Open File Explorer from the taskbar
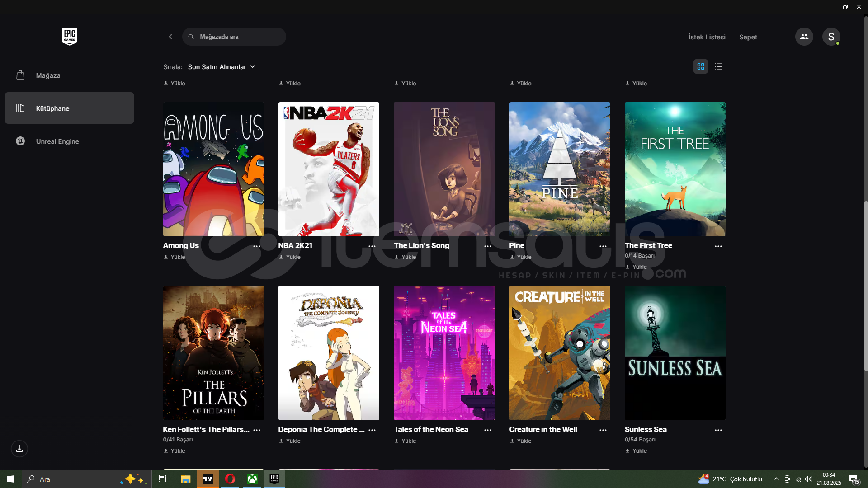The height and width of the screenshot is (488, 868). pos(185,479)
